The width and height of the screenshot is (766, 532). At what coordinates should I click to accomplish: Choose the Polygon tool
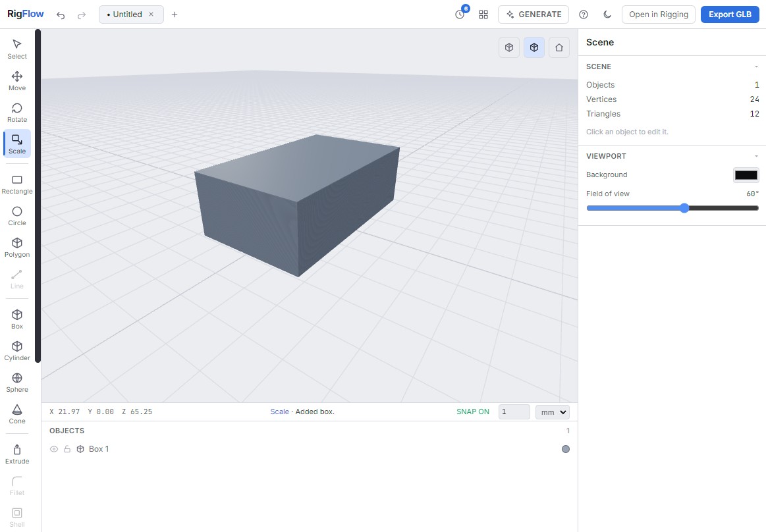coord(17,247)
